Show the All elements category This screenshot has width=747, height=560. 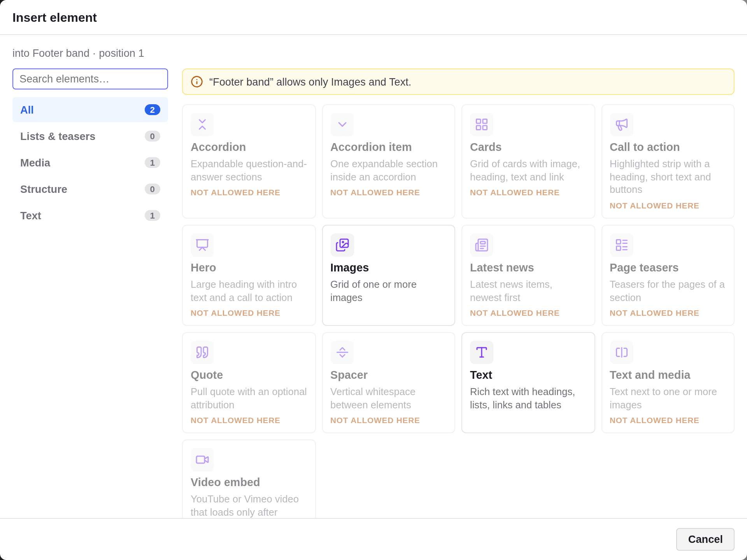pyautogui.click(x=90, y=110)
